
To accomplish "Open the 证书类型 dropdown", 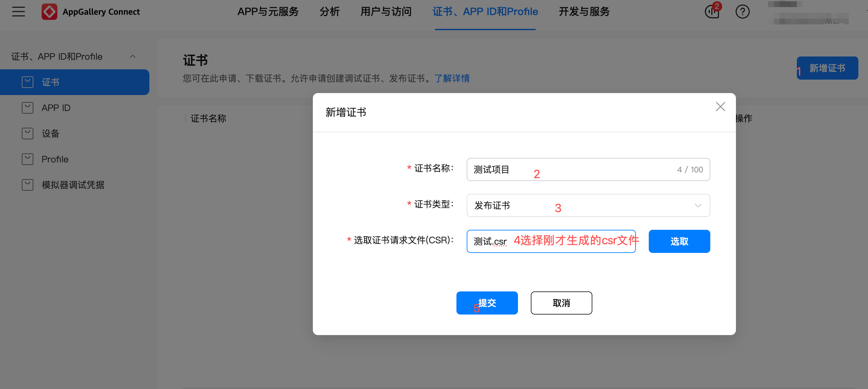I will click(588, 205).
